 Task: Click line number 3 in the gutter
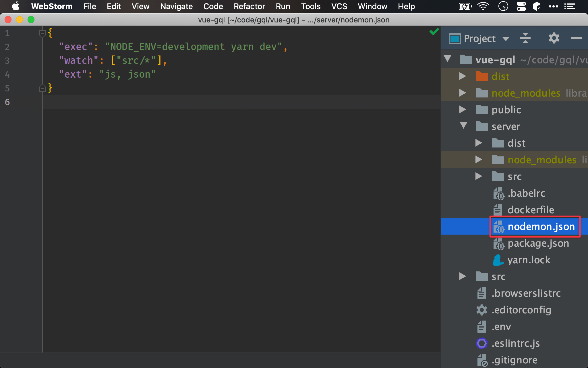(x=7, y=61)
